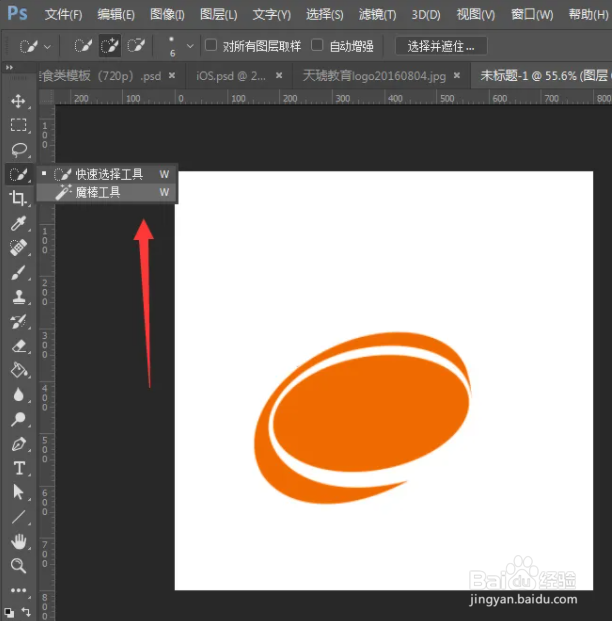The width and height of the screenshot is (612, 621).
Task: Expand the toolbar double-arrow
Action: tap(9, 68)
